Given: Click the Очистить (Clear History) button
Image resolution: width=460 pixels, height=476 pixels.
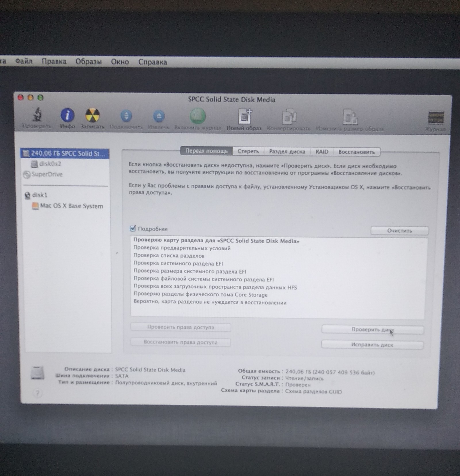Looking at the screenshot, I should click(x=399, y=231).
